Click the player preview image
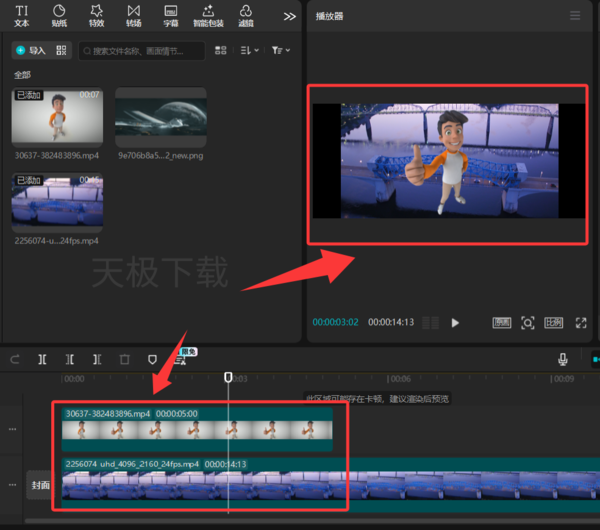The height and width of the screenshot is (530, 600). click(x=449, y=161)
